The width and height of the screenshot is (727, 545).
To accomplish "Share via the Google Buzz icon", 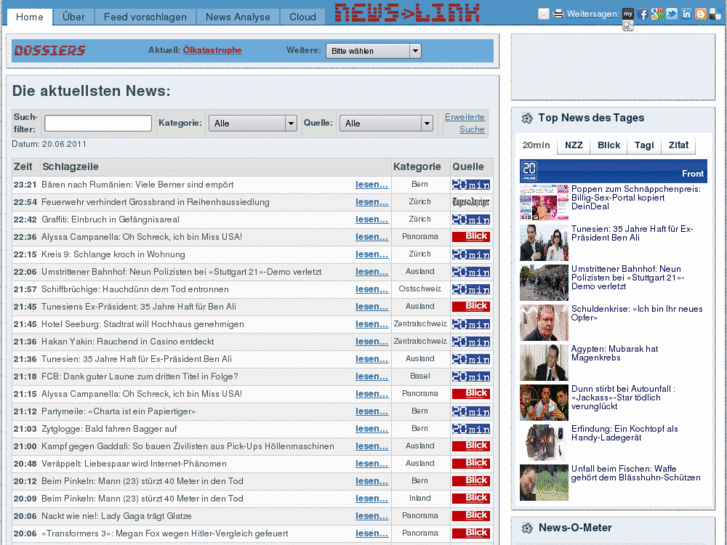I will pos(657,14).
